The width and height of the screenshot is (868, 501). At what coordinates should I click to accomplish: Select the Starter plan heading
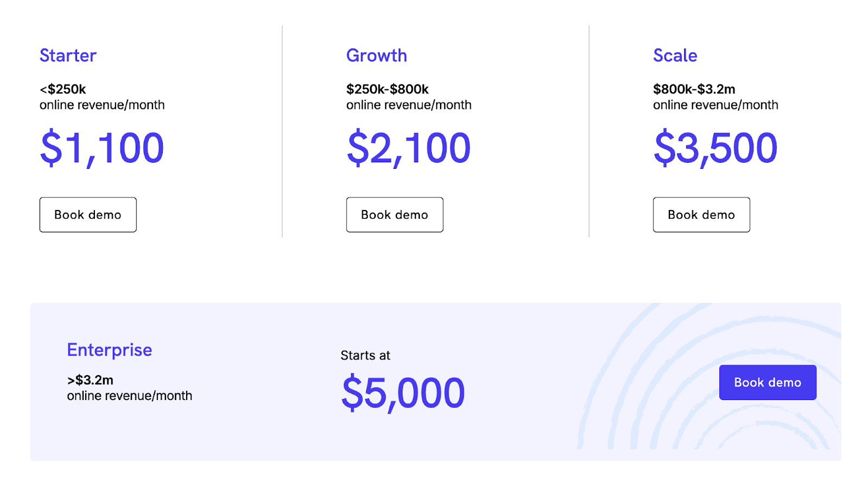pyautogui.click(x=67, y=55)
